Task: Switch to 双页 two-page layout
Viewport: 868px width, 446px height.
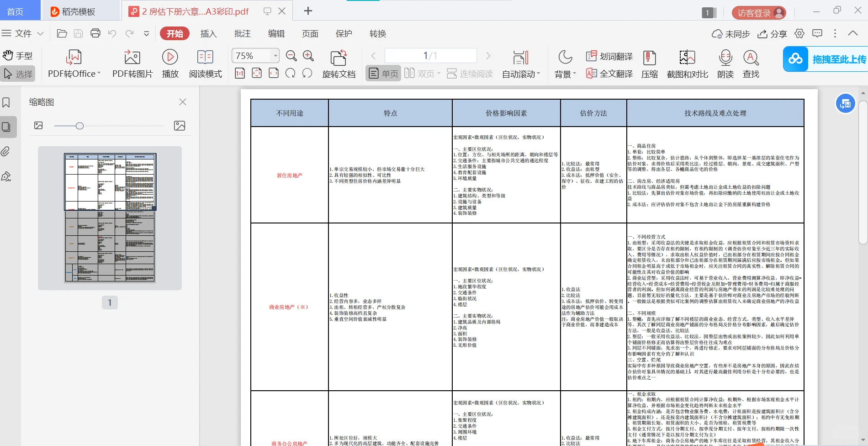Action: click(x=422, y=74)
